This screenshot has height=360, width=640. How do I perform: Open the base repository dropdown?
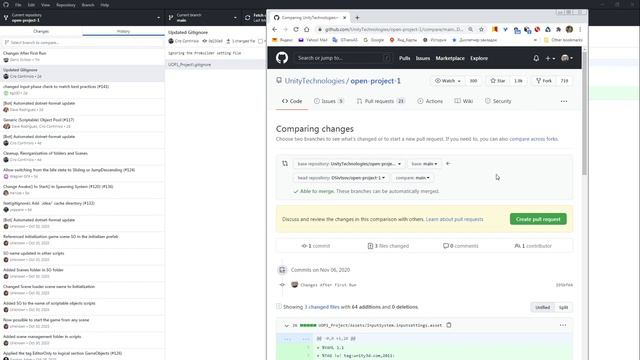point(349,164)
